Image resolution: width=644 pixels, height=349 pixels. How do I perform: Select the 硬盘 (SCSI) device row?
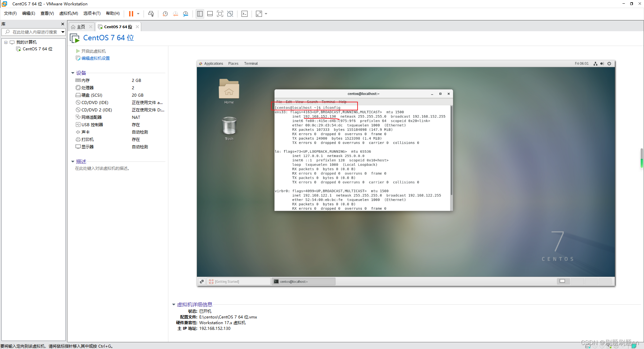[x=120, y=95]
